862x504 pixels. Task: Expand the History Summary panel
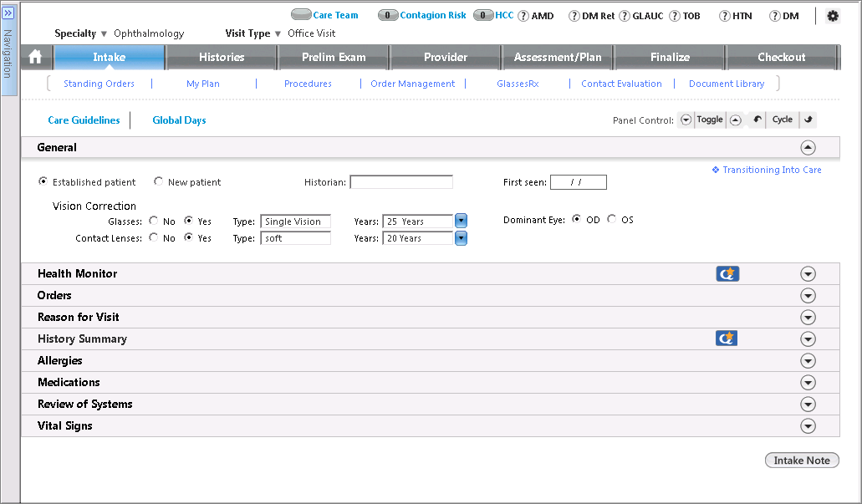pyautogui.click(x=808, y=339)
